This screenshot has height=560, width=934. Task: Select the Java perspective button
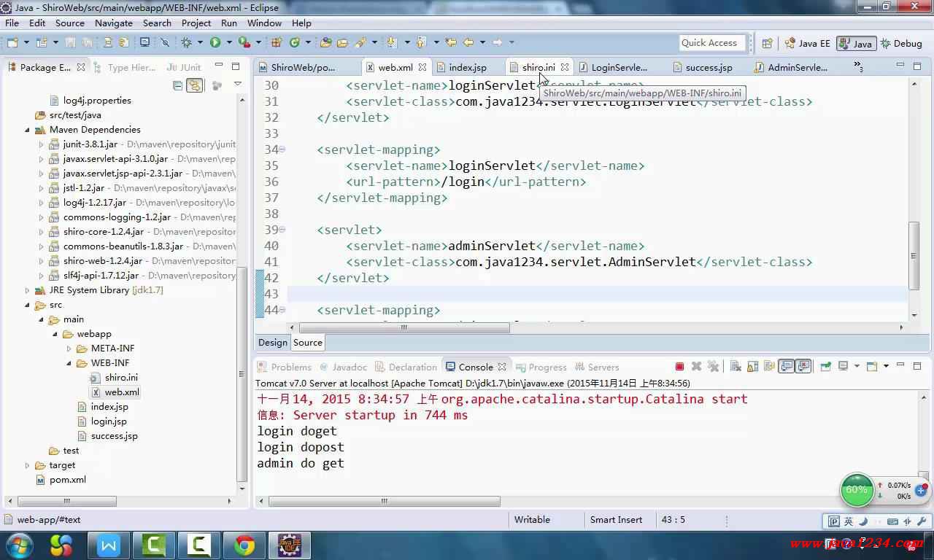(x=856, y=43)
